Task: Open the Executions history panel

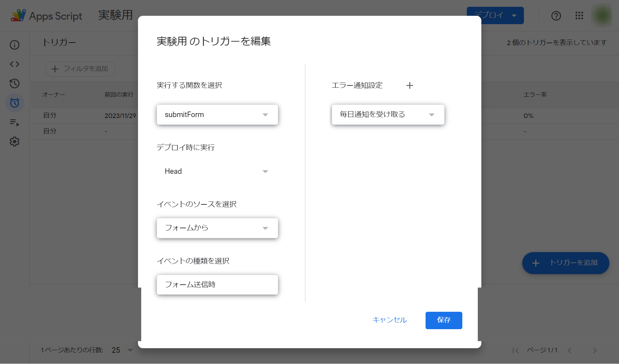Action: click(15, 84)
